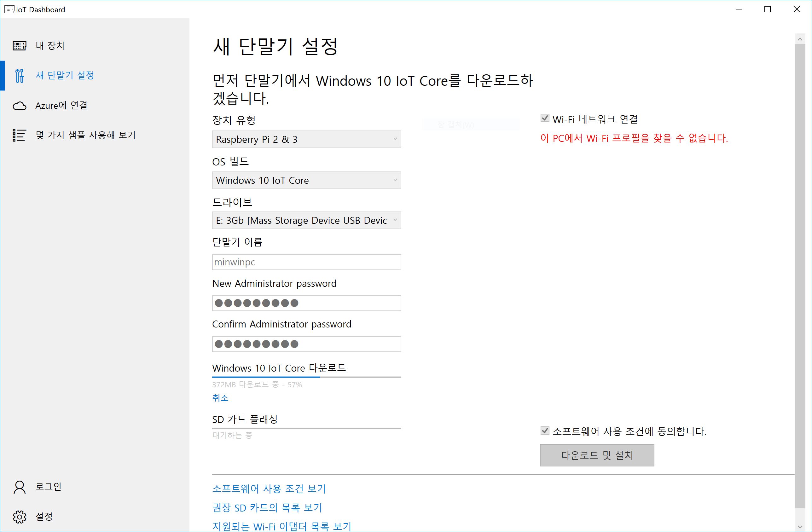Click the 대기하는 중 status text

(x=232, y=435)
